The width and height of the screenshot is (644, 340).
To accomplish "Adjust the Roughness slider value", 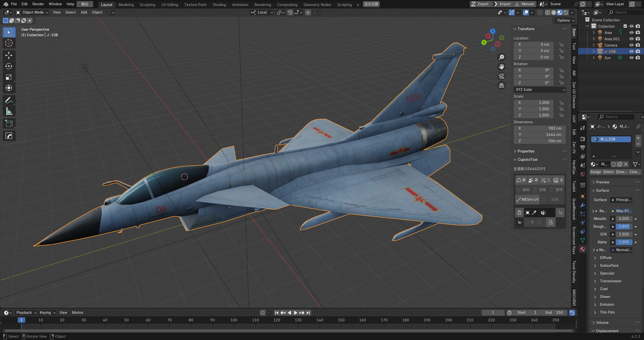I will point(624,226).
